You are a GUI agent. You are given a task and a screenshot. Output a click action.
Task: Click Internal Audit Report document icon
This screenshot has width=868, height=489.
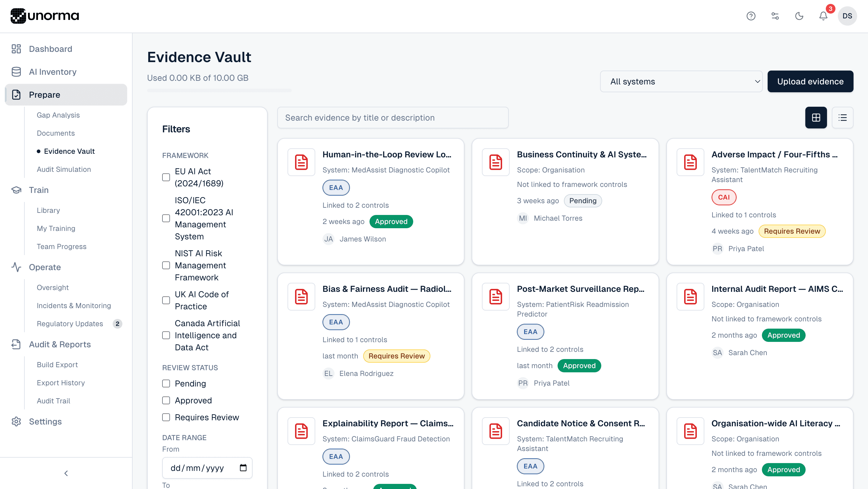click(x=690, y=297)
